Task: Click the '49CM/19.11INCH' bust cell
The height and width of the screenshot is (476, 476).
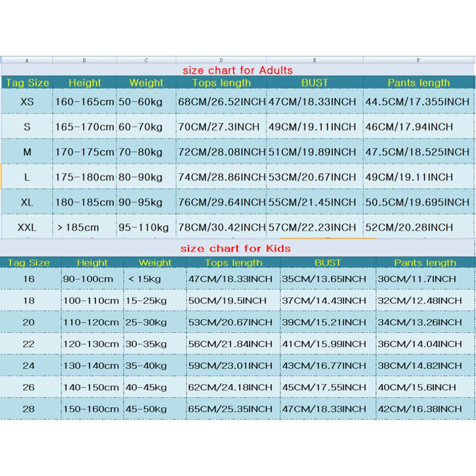Action: 314,126
